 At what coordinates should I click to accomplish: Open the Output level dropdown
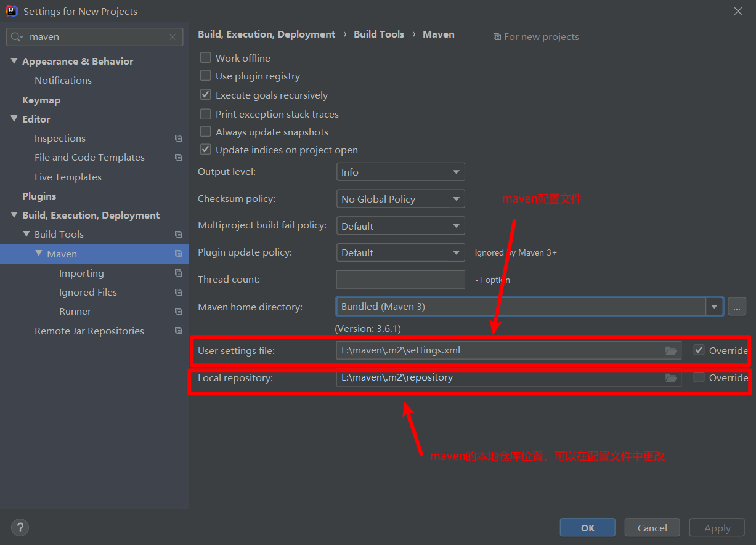click(x=400, y=172)
